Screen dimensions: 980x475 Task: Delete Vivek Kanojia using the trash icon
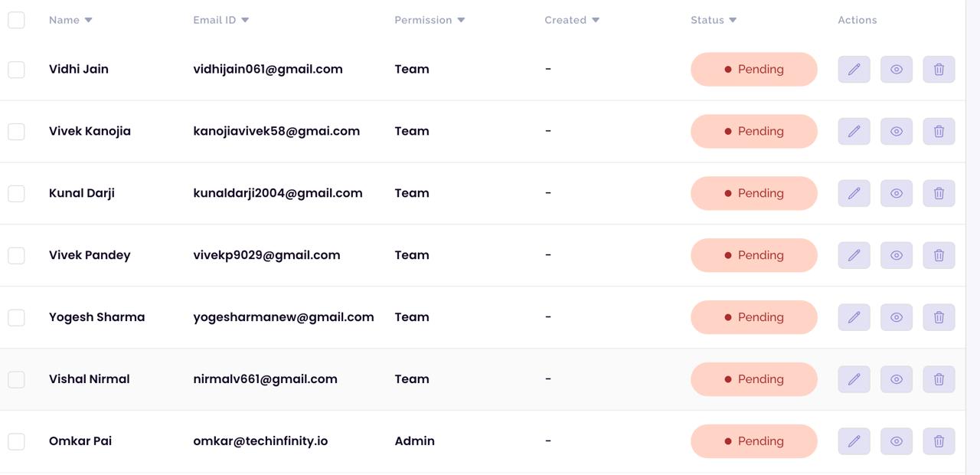(x=939, y=131)
